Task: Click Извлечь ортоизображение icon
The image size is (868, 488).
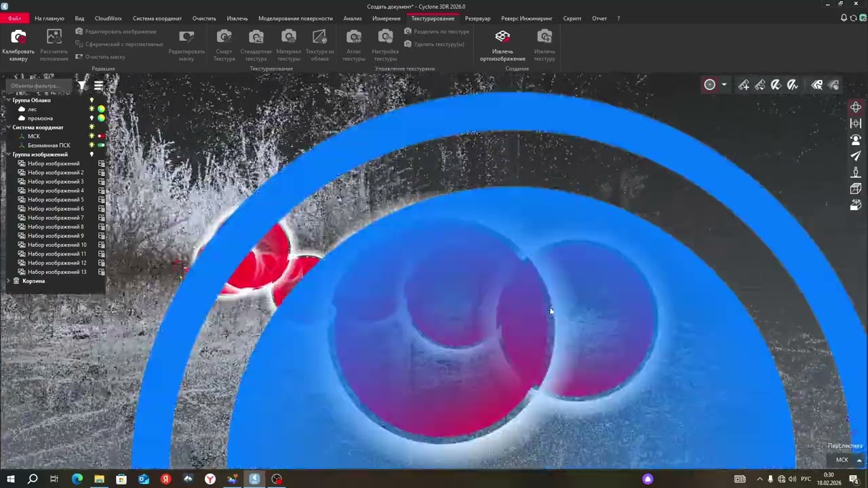Action: point(502,45)
